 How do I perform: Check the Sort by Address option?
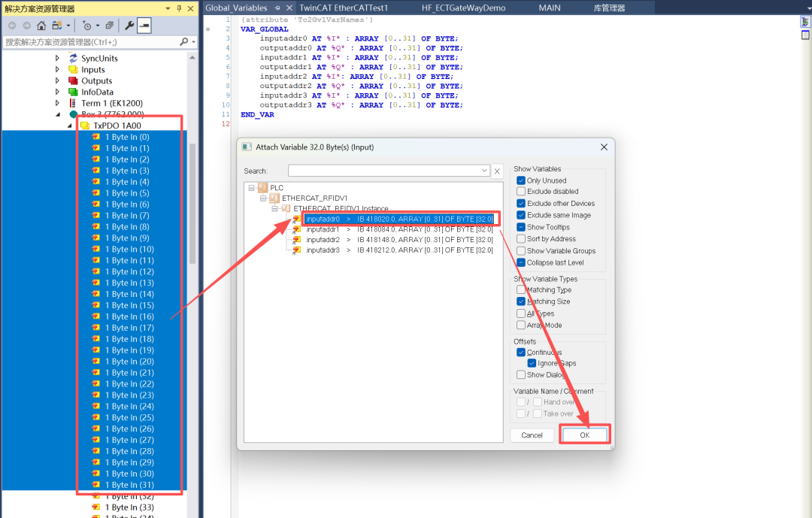pos(521,239)
